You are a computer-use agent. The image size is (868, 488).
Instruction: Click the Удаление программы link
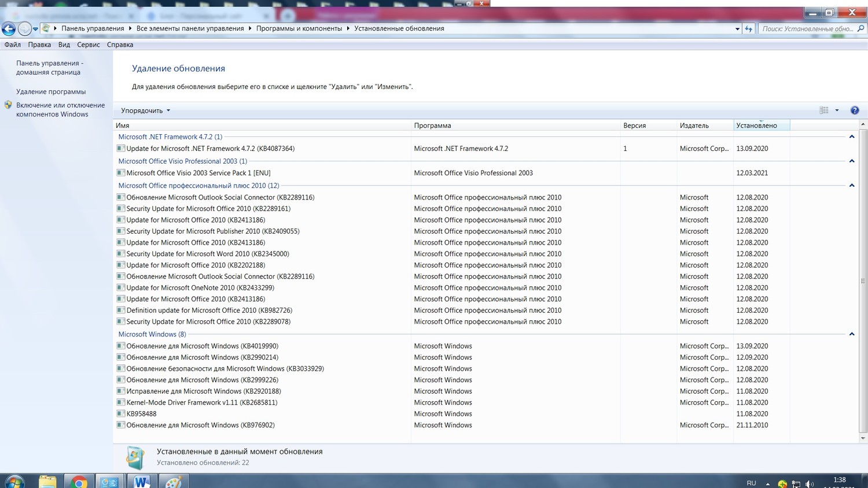point(51,91)
